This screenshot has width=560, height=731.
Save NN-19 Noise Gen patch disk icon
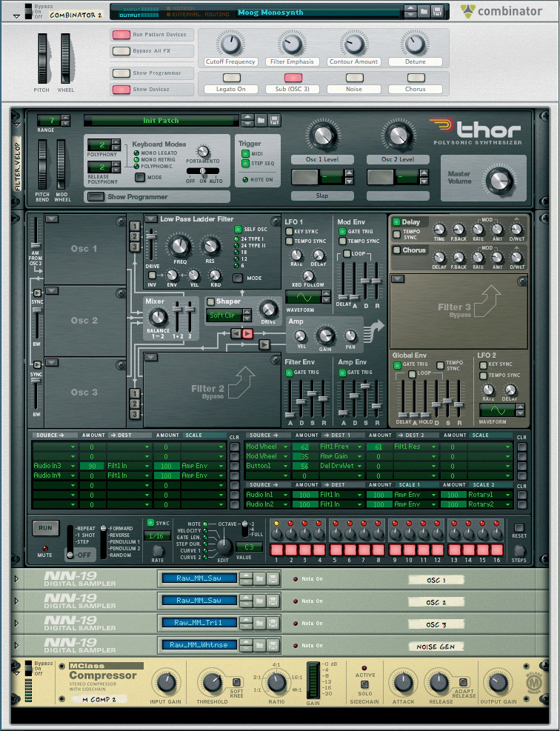273,645
